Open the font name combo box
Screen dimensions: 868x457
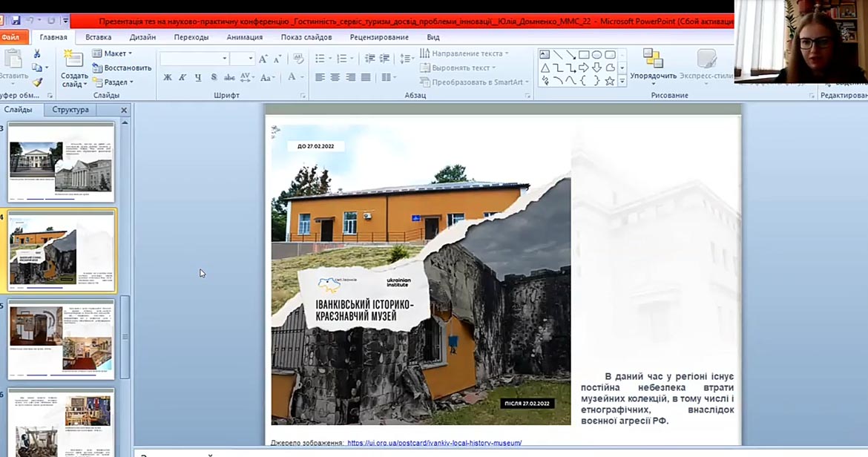click(194, 59)
